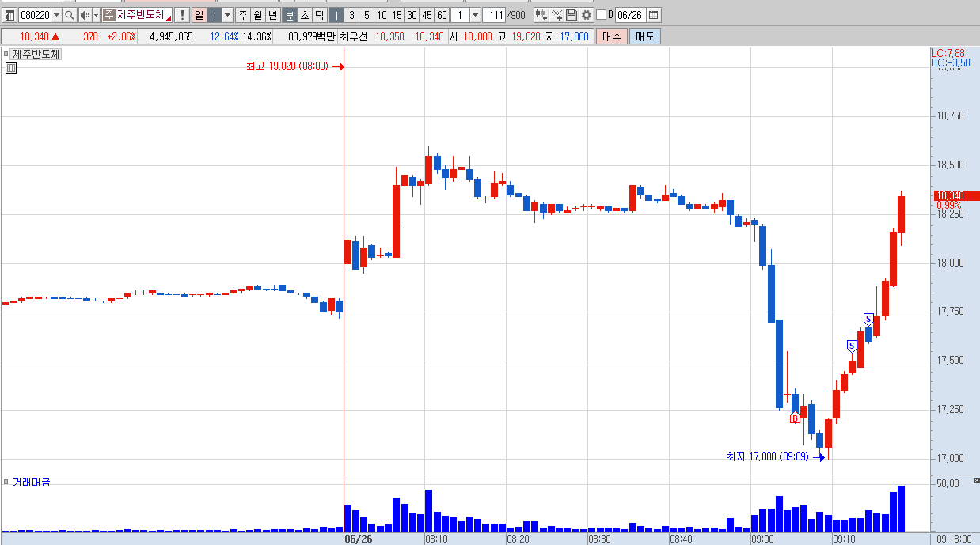
Task: Select the 5-minute interval button
Action: [367, 15]
